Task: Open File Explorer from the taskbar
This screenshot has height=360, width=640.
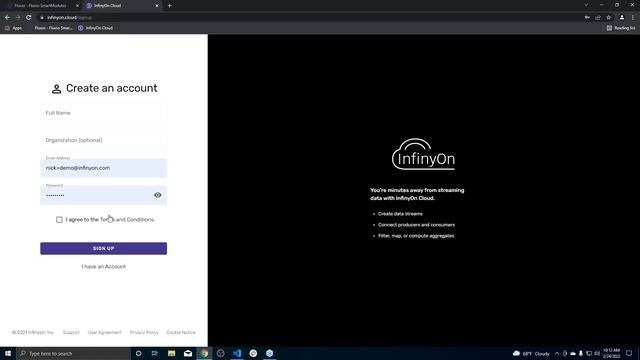Action: tap(171, 353)
